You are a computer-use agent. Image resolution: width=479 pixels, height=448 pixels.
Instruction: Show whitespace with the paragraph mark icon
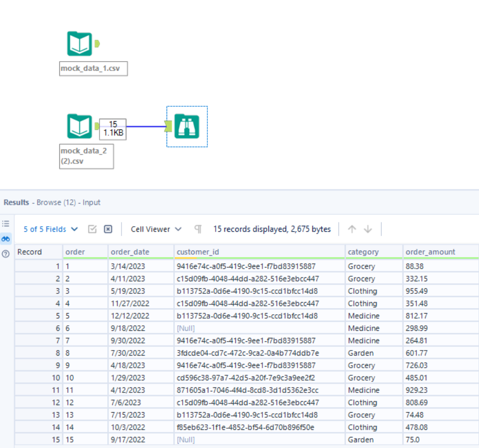click(198, 229)
